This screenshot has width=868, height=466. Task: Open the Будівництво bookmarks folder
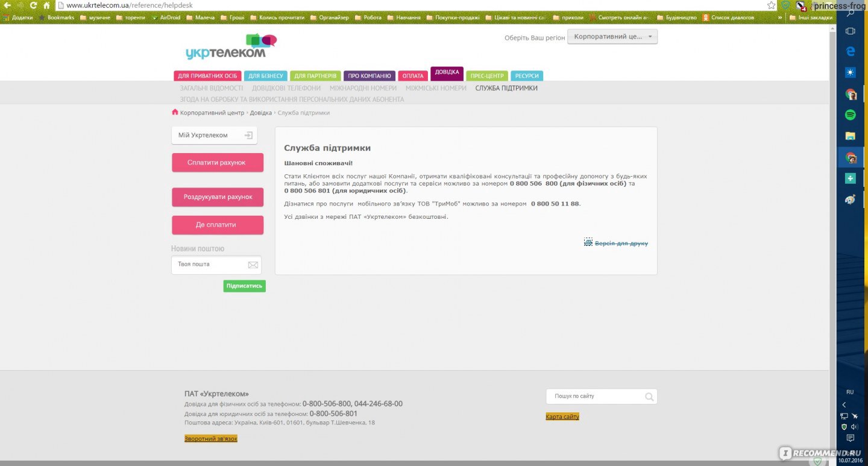677,17
